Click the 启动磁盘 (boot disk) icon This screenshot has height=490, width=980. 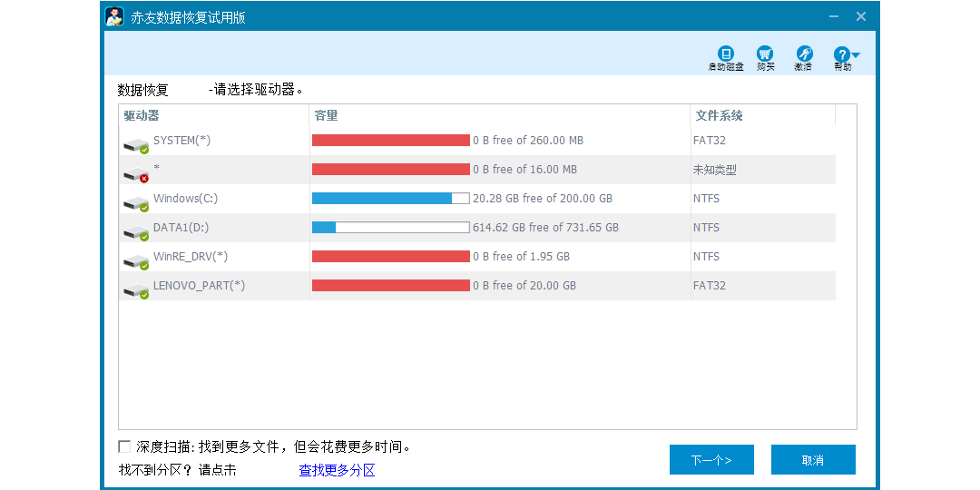[725, 54]
